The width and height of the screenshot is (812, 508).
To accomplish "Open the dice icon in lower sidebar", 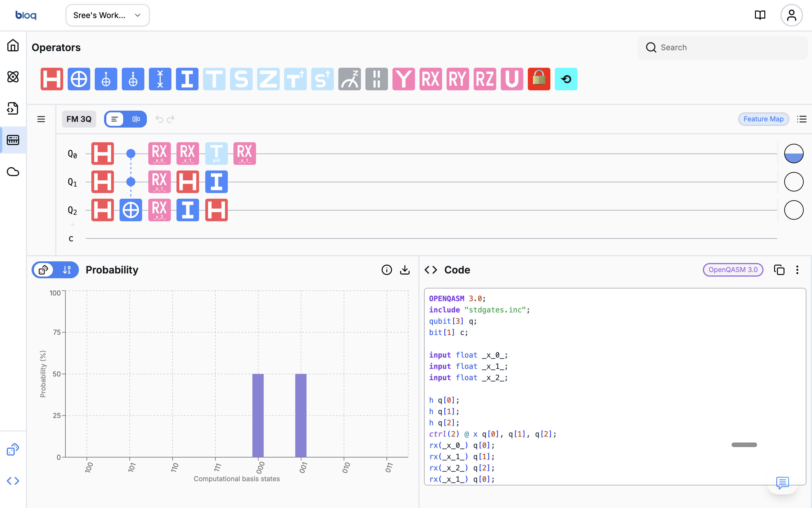I will coord(13,449).
